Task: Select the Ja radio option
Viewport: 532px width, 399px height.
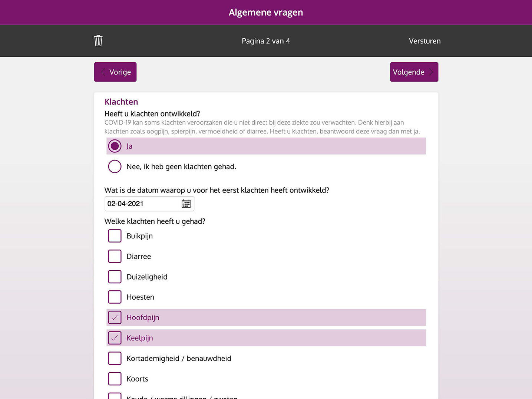Action: (x=115, y=146)
